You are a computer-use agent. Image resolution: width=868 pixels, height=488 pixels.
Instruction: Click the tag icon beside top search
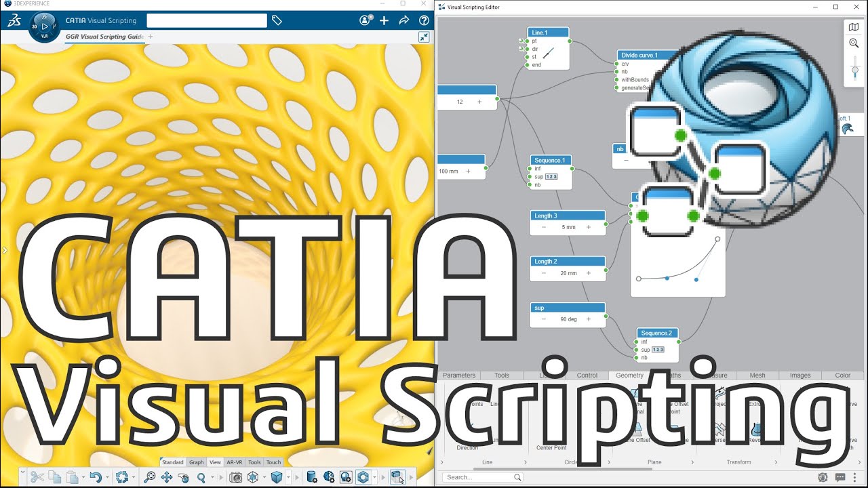click(277, 20)
